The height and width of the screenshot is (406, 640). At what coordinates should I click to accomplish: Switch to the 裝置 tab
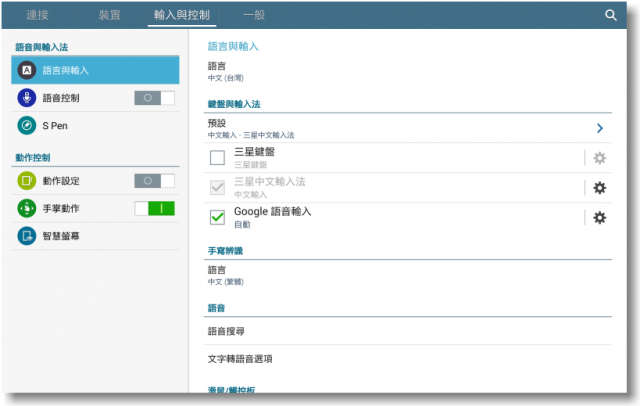pyautogui.click(x=109, y=15)
